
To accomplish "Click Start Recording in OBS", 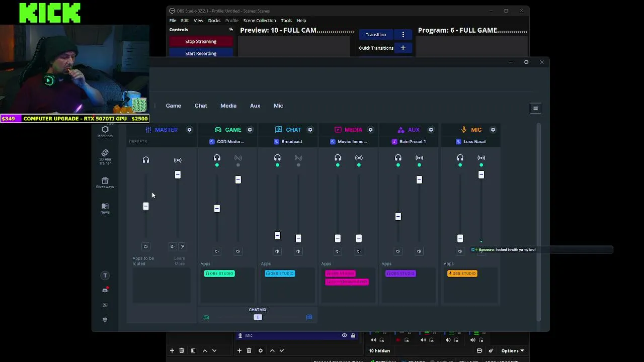I will [x=201, y=53].
